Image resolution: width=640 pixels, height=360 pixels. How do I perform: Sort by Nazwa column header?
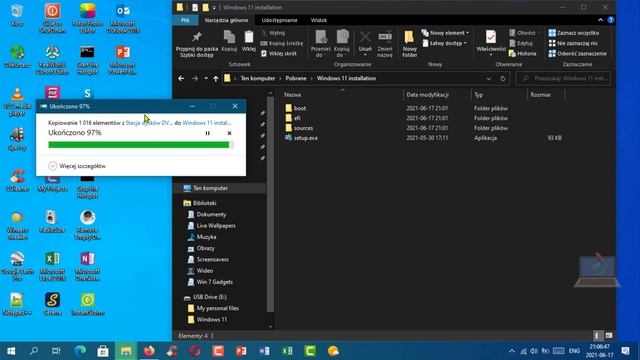292,95
